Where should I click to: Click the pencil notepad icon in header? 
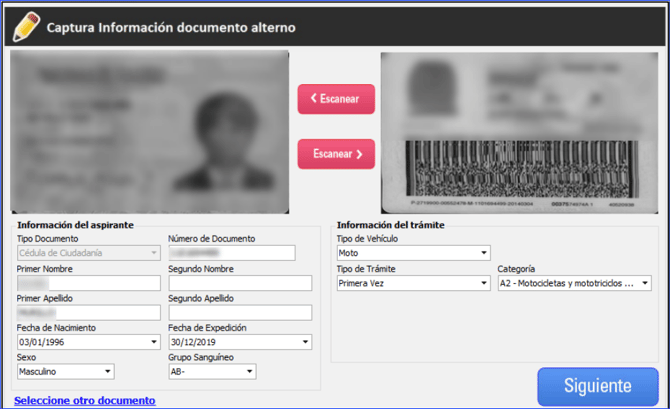[27, 25]
